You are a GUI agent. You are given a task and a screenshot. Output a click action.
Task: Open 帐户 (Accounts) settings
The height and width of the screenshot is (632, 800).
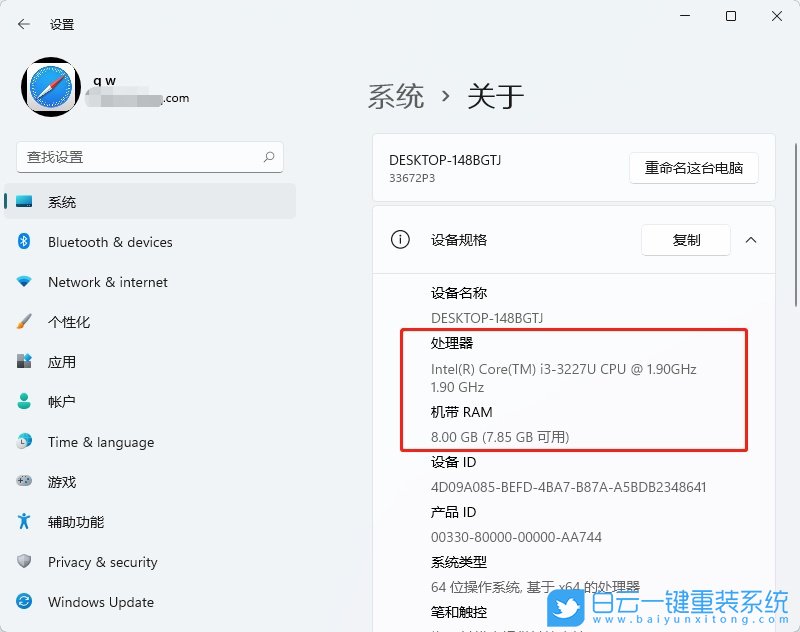click(62, 402)
